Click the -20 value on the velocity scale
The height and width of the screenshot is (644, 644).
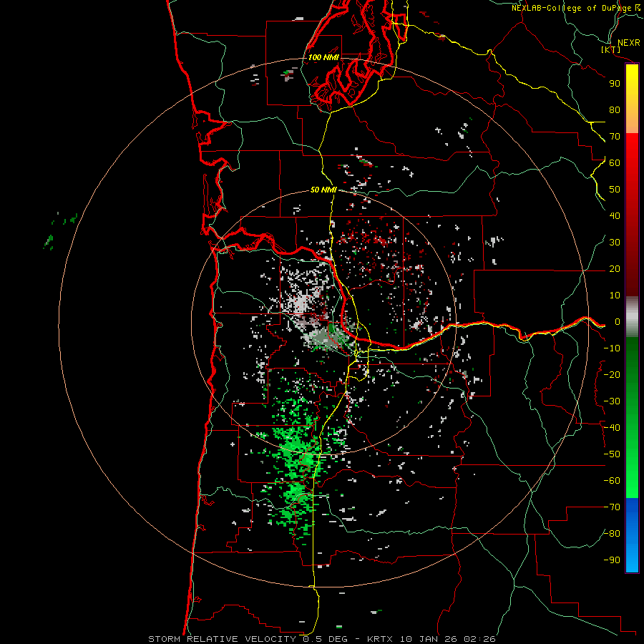click(x=612, y=374)
